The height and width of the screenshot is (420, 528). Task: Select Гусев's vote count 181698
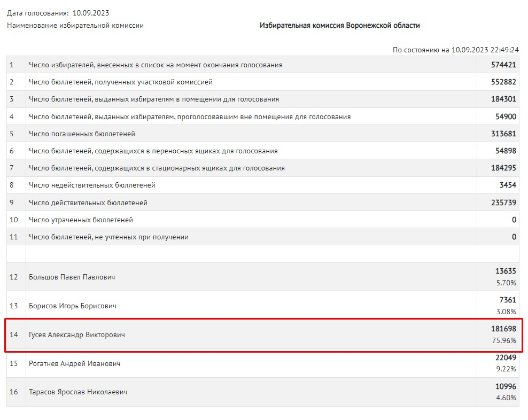point(503,329)
